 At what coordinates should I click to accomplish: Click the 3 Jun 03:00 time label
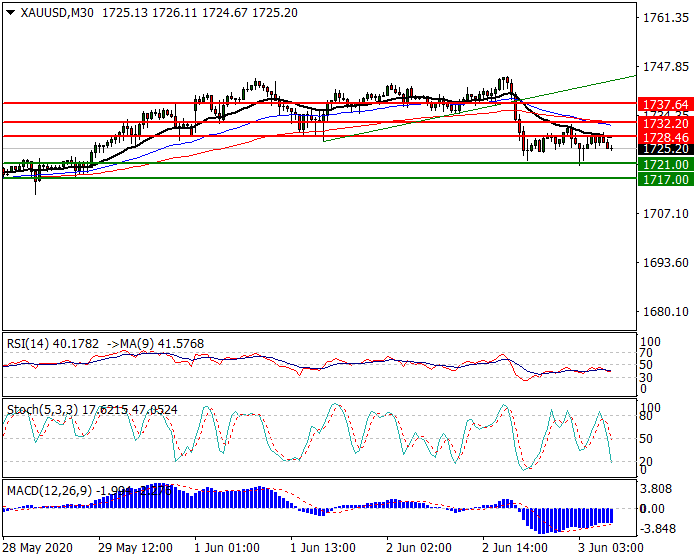point(611,547)
